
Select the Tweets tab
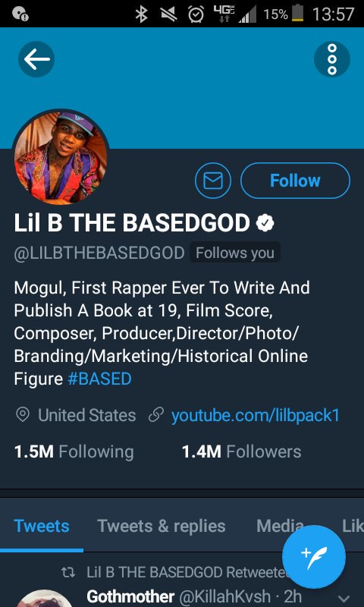coord(42,526)
